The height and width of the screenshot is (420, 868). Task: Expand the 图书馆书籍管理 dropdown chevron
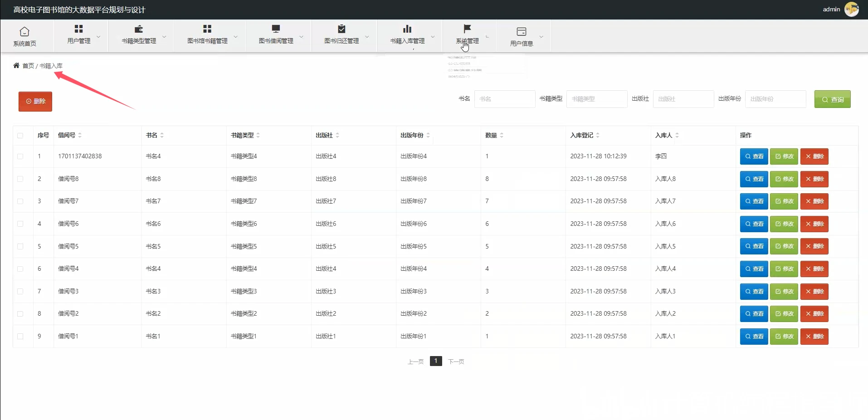(235, 37)
